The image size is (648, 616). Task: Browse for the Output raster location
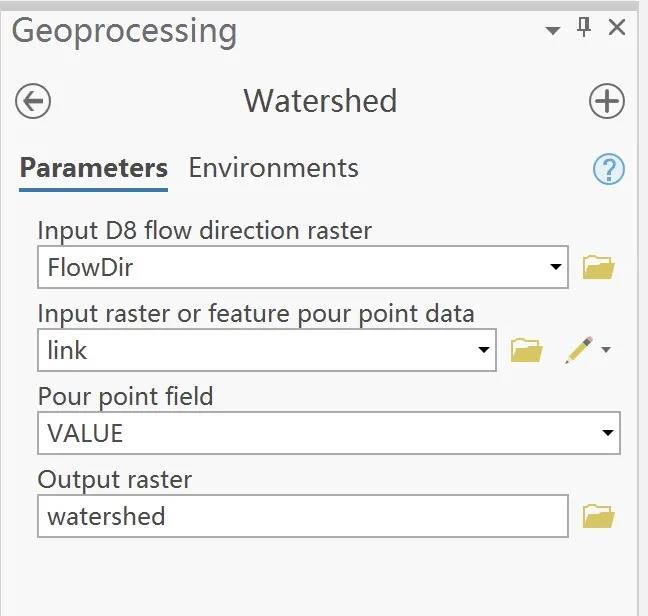pos(598,516)
